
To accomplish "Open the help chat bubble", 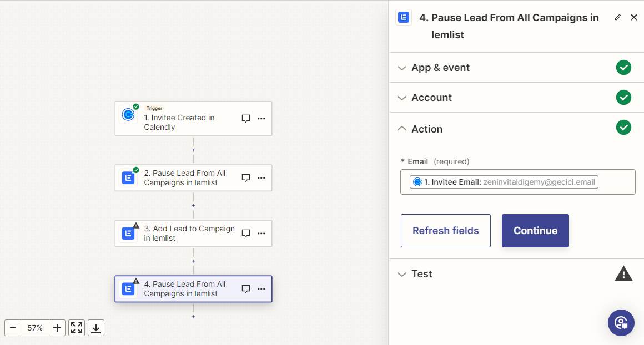I will coord(621,322).
